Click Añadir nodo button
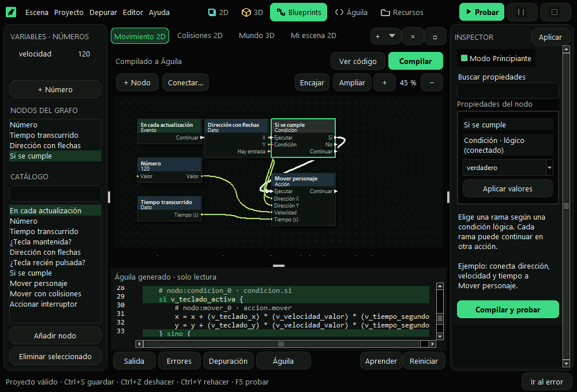The height and width of the screenshot is (392, 577). 55,336
